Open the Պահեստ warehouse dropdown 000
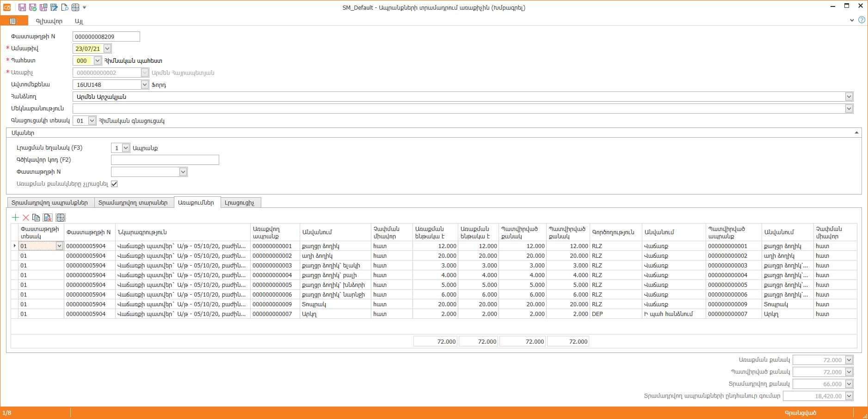This screenshot has width=868, height=419. coord(97,61)
